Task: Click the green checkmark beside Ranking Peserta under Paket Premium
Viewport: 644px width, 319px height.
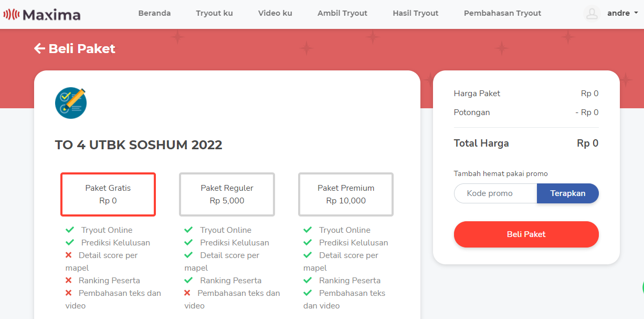Action: [x=308, y=280]
